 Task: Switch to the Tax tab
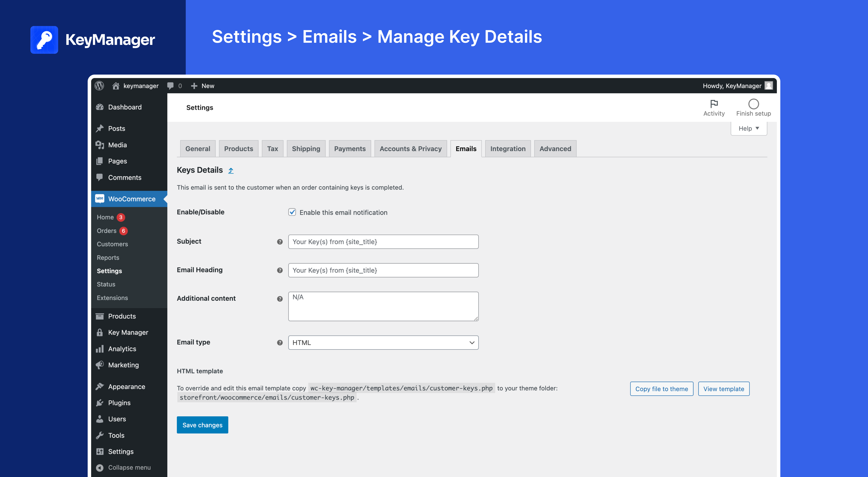coord(273,149)
